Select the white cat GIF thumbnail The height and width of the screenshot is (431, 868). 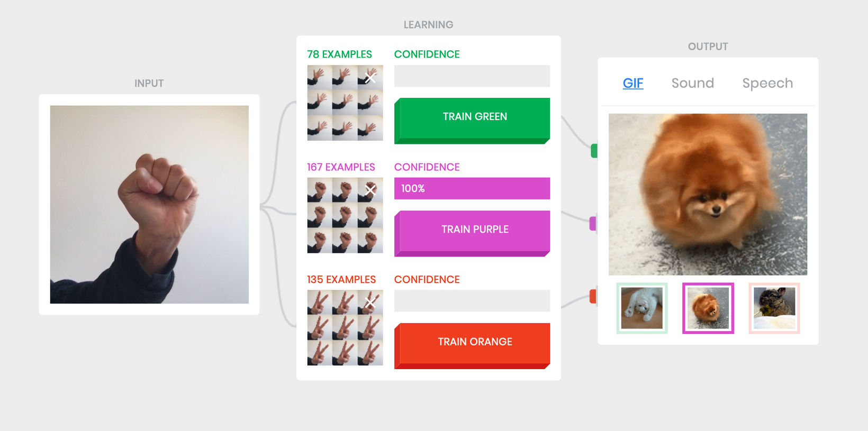(x=642, y=308)
